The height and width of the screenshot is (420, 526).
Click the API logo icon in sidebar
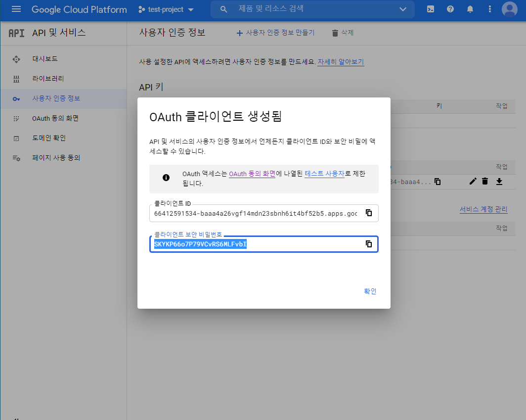[x=16, y=33]
